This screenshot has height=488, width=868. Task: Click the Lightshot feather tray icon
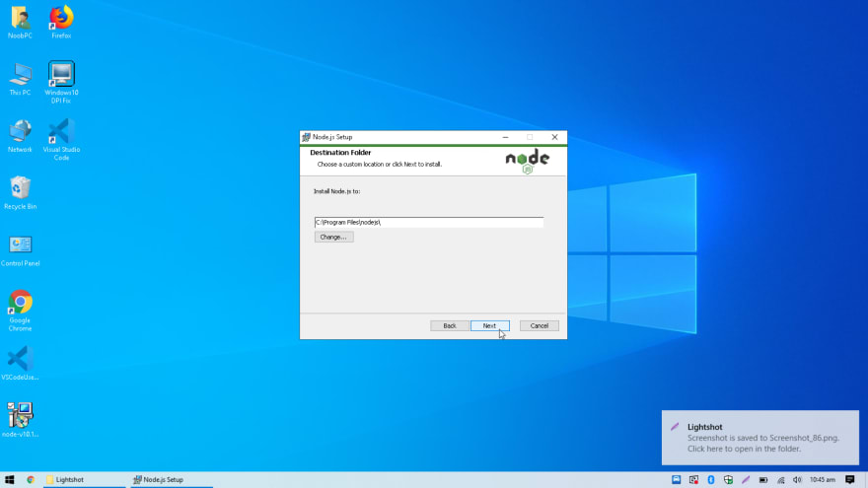coord(746,480)
